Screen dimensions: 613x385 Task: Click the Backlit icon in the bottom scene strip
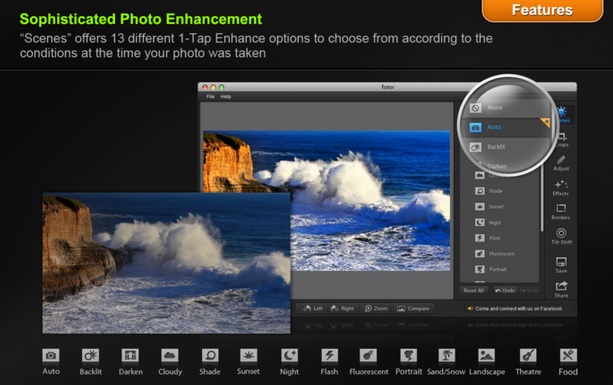coord(90,355)
